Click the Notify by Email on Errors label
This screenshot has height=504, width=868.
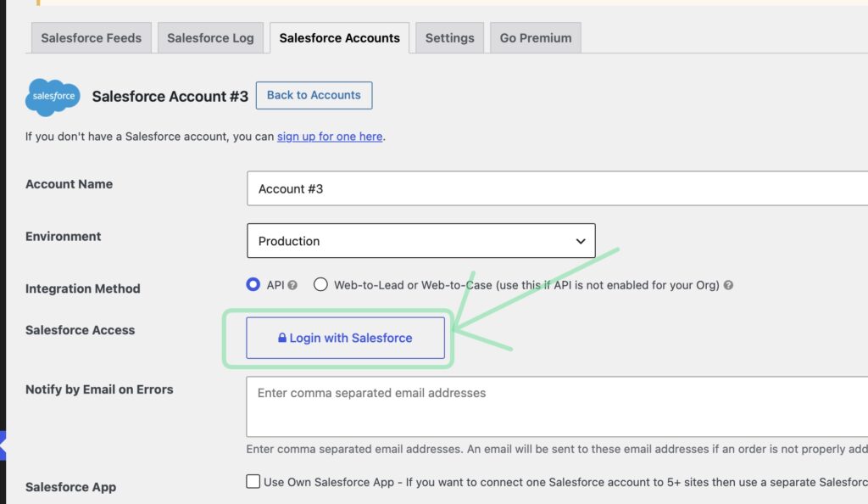pos(100,389)
